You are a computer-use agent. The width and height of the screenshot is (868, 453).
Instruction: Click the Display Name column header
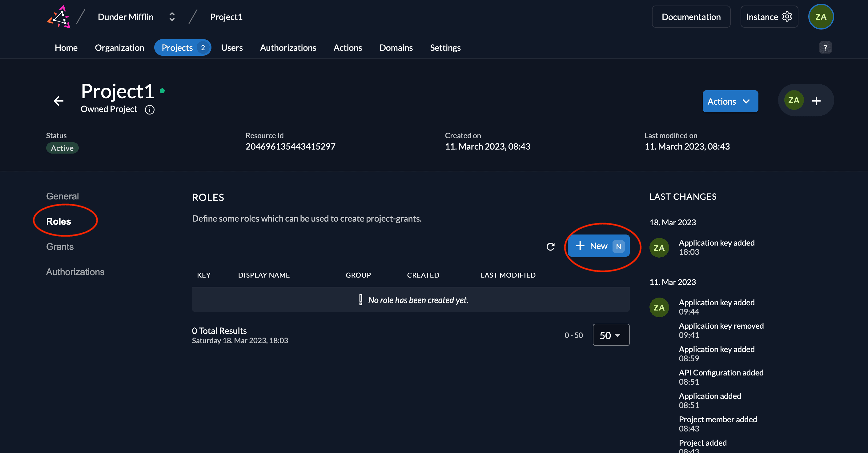[263, 275]
